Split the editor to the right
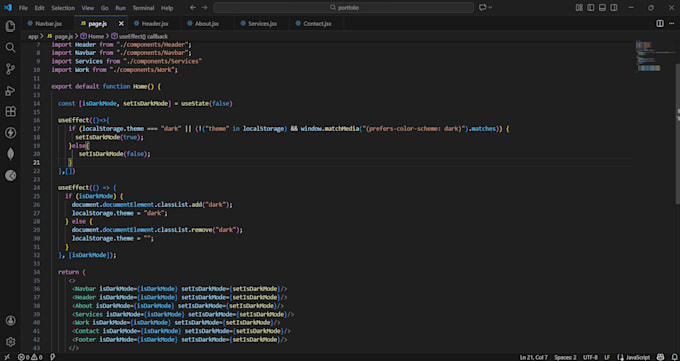Viewport: 680px width, 361px height. (x=660, y=23)
